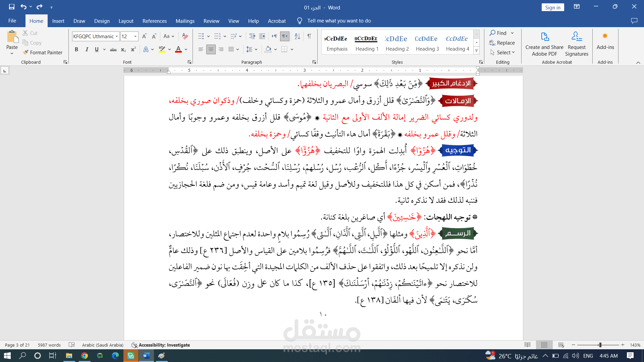Apply superscript formatting
Screen dimensions: 644x362
click(133, 50)
